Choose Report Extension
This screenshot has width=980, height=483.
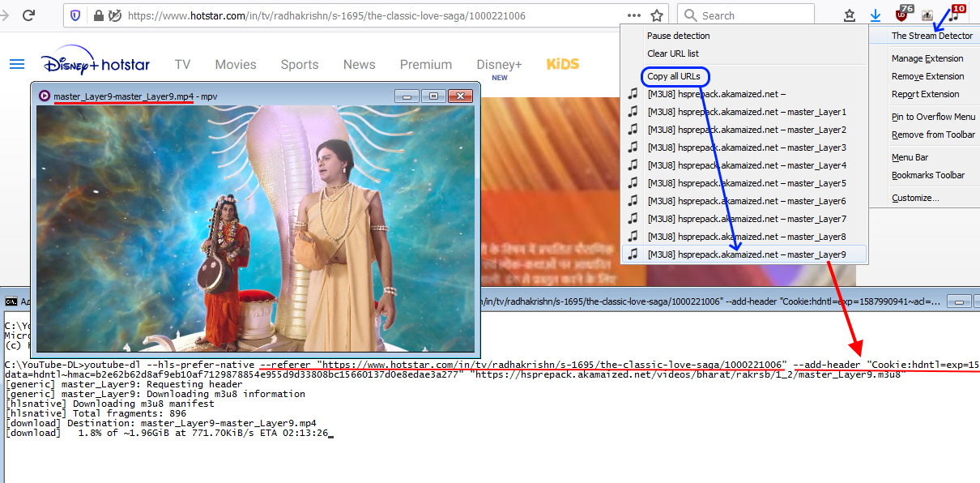coord(925,94)
